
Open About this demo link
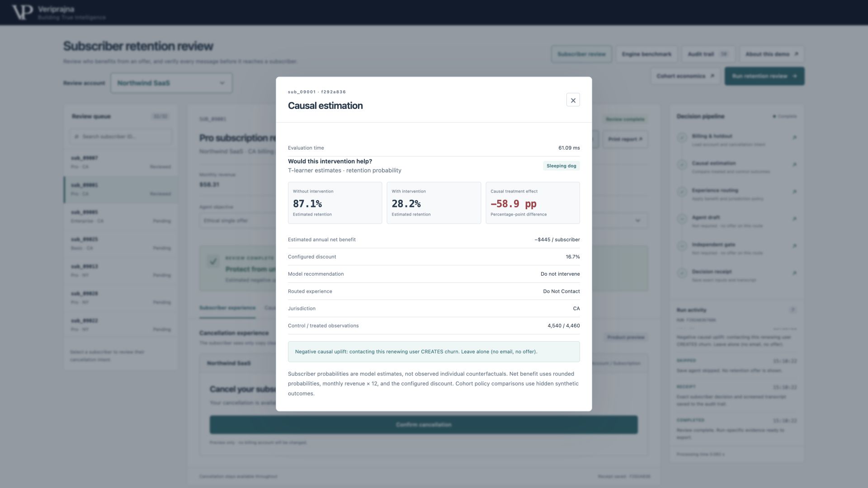772,54
